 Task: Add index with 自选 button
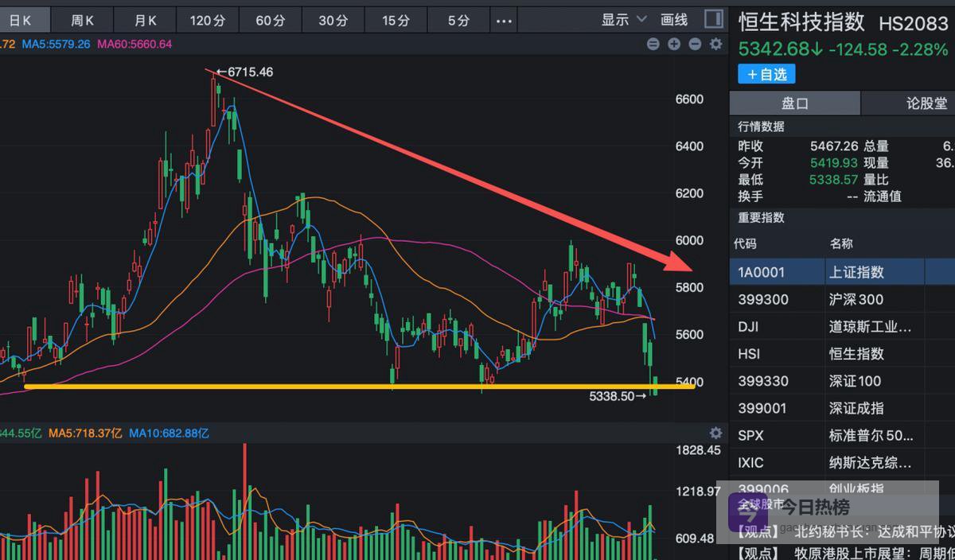(766, 74)
